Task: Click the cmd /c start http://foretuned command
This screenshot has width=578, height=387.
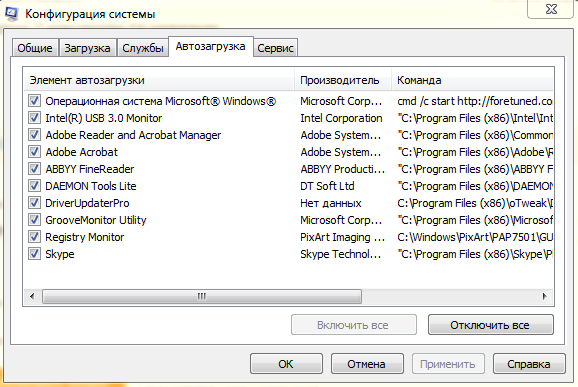Action: pyautogui.click(x=475, y=101)
